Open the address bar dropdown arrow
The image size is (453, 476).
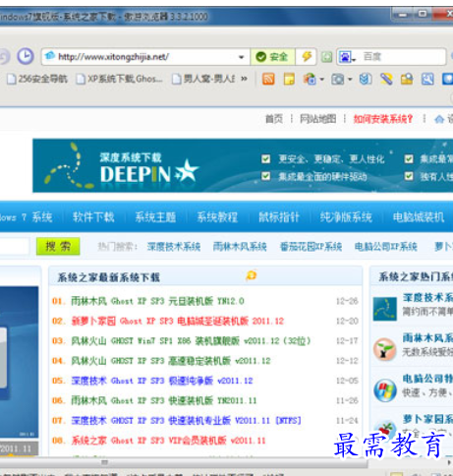click(x=242, y=57)
